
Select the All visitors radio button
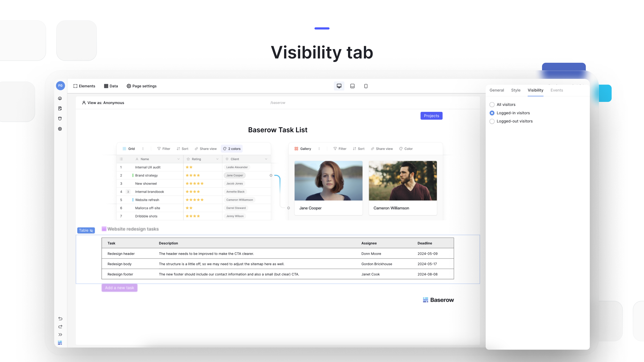[x=492, y=104]
